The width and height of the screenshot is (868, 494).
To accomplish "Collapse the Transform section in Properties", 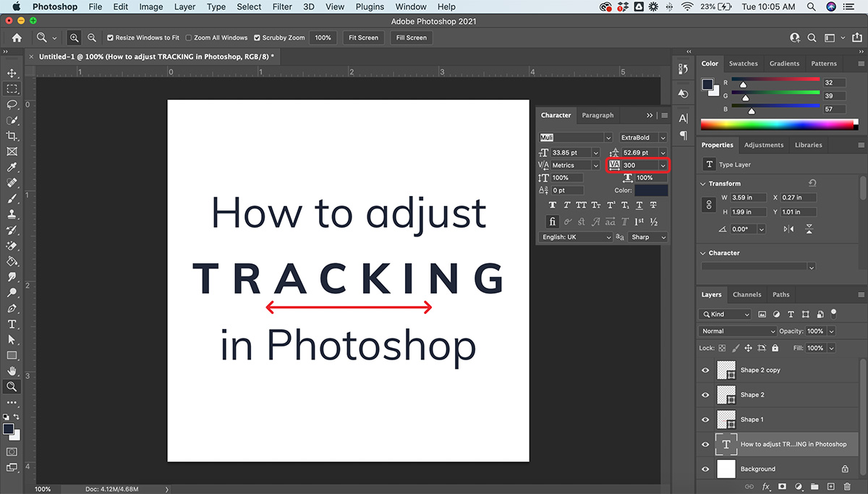I will coord(703,184).
